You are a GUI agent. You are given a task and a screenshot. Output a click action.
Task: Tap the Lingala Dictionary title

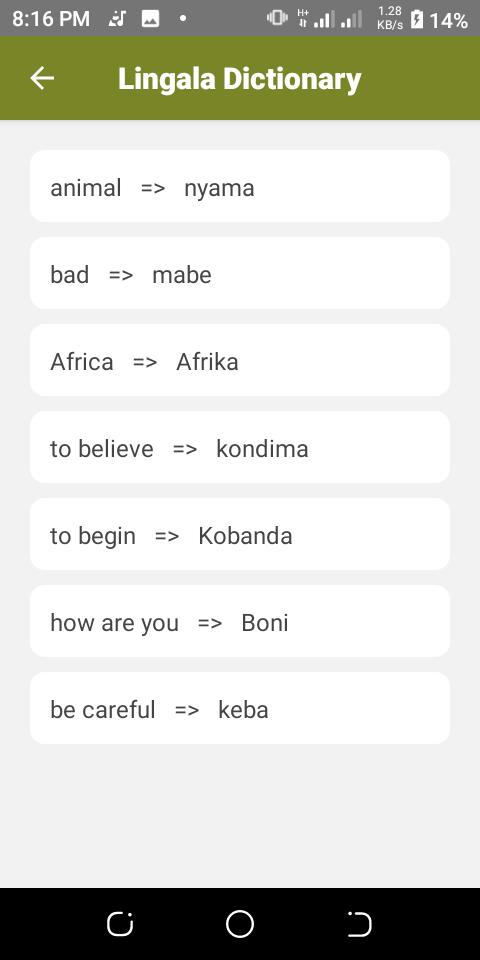click(239, 80)
